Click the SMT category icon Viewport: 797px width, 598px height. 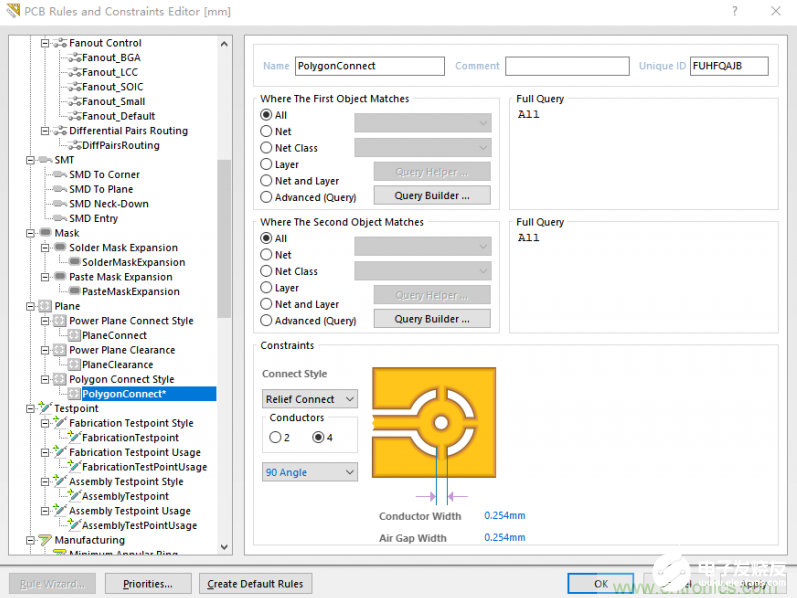[x=46, y=160]
